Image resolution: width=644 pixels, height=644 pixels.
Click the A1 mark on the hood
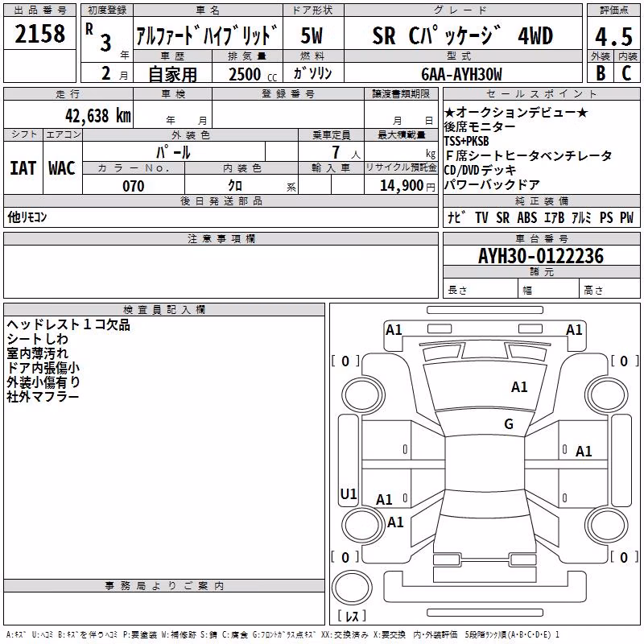pyautogui.click(x=519, y=386)
